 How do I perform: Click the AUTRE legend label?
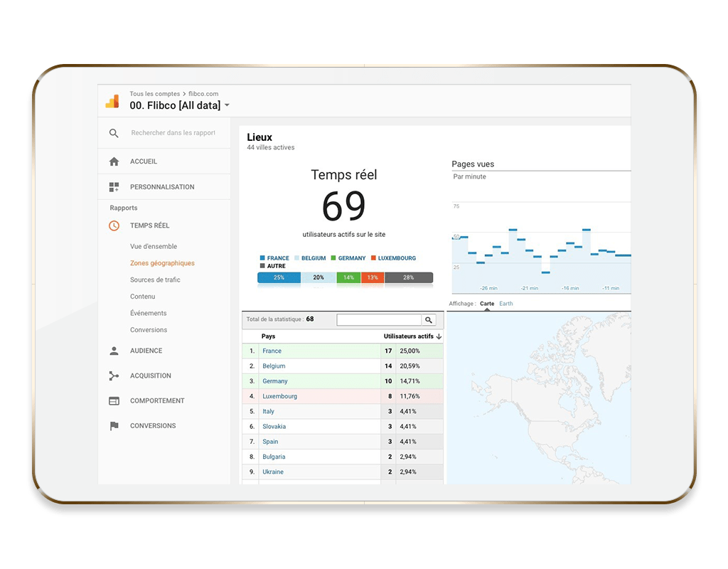point(277,266)
